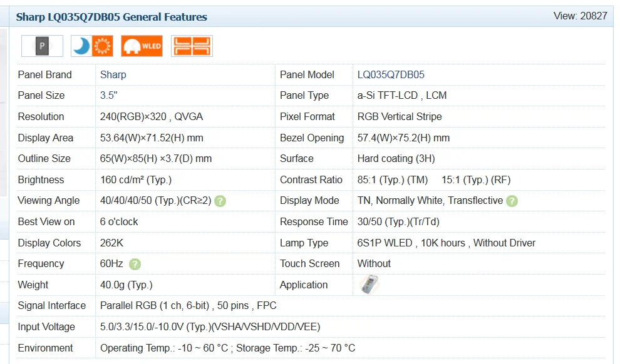Select the Operating Temp environment value
The image size is (620, 364).
164,348
